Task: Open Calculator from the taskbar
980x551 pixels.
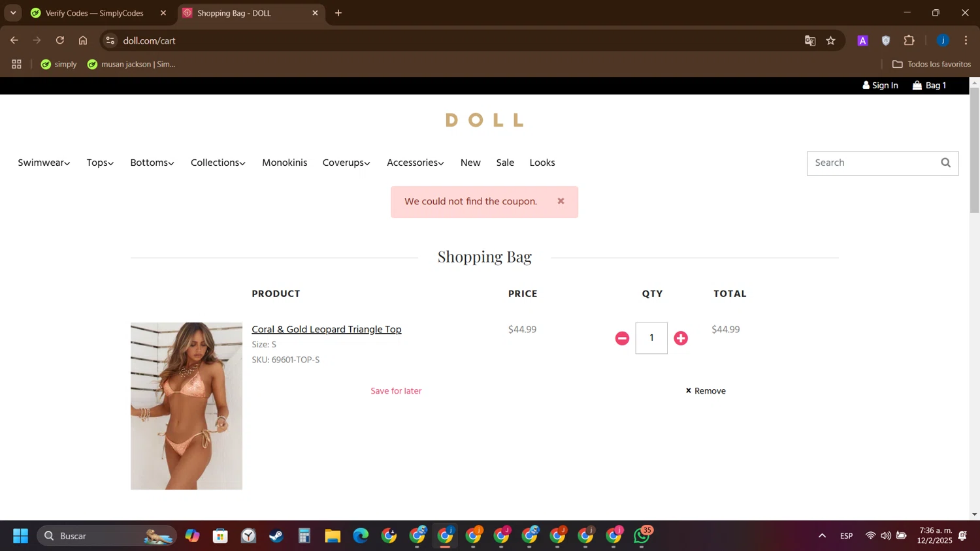Action: tap(304, 536)
